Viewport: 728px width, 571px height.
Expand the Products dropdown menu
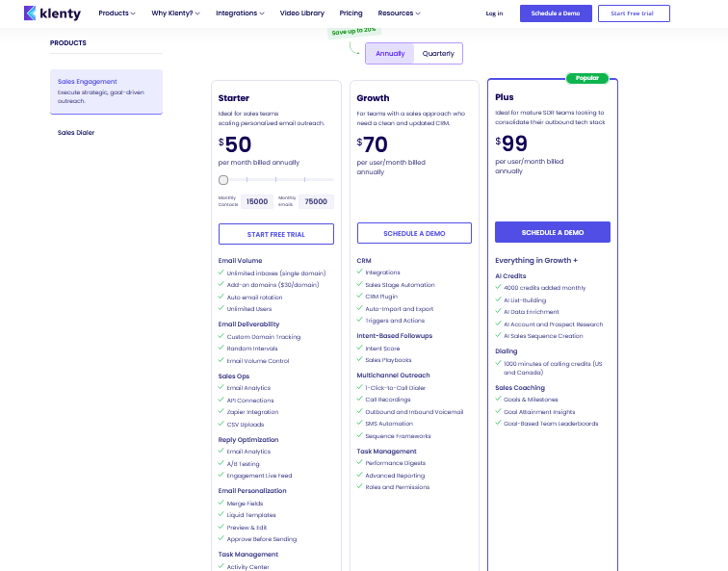117,13
